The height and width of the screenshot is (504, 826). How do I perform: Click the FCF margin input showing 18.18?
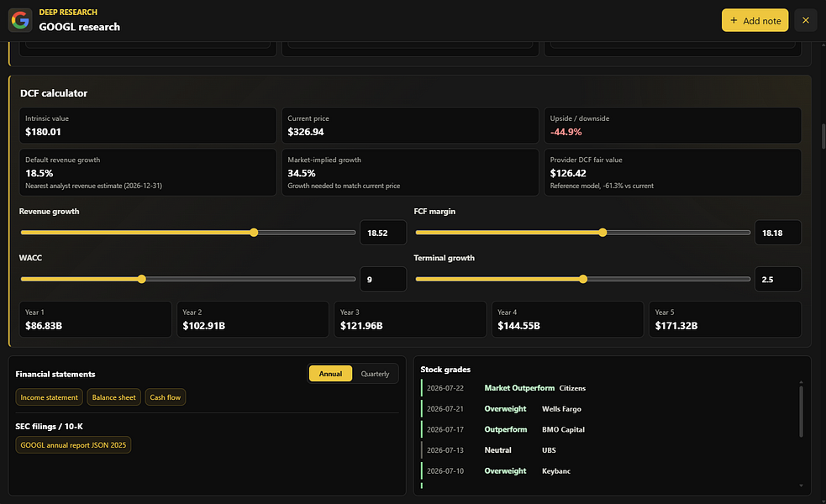[x=777, y=232]
